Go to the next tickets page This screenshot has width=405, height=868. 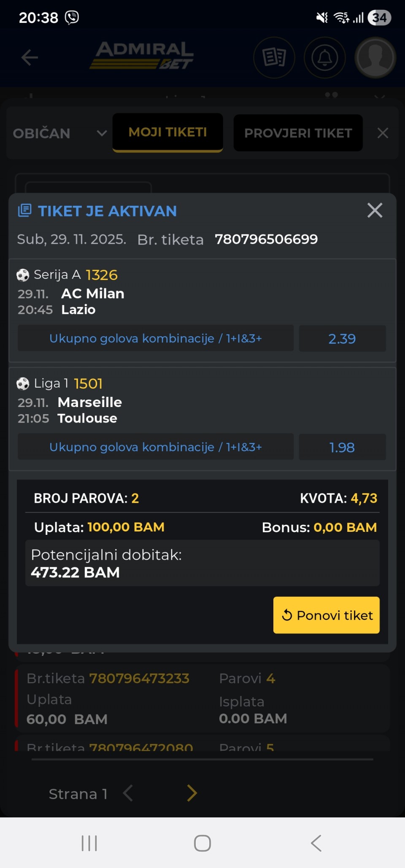pos(192,793)
